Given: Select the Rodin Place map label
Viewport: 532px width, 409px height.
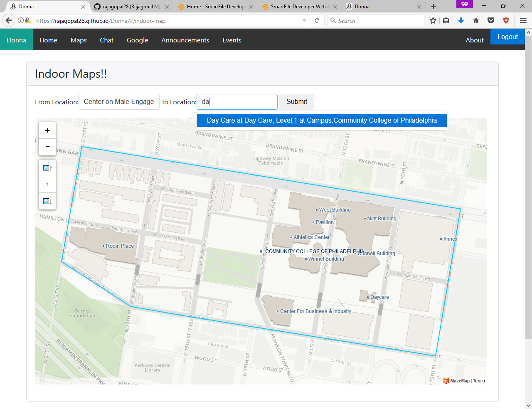Looking at the screenshot, I should point(120,246).
